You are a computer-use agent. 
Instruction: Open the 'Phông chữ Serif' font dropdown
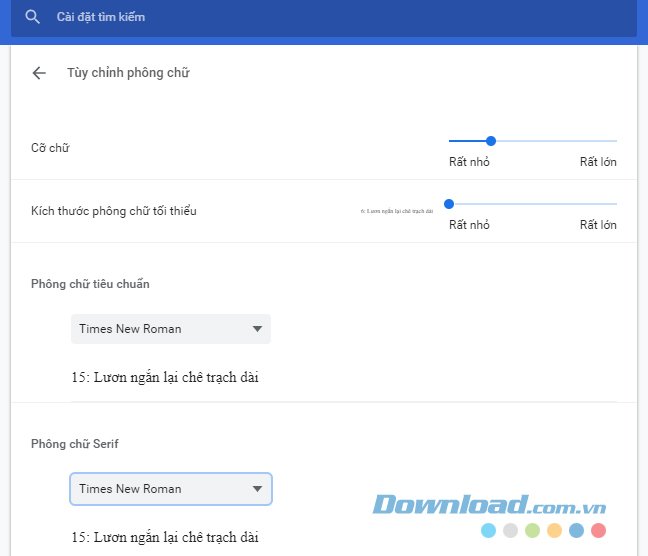171,489
